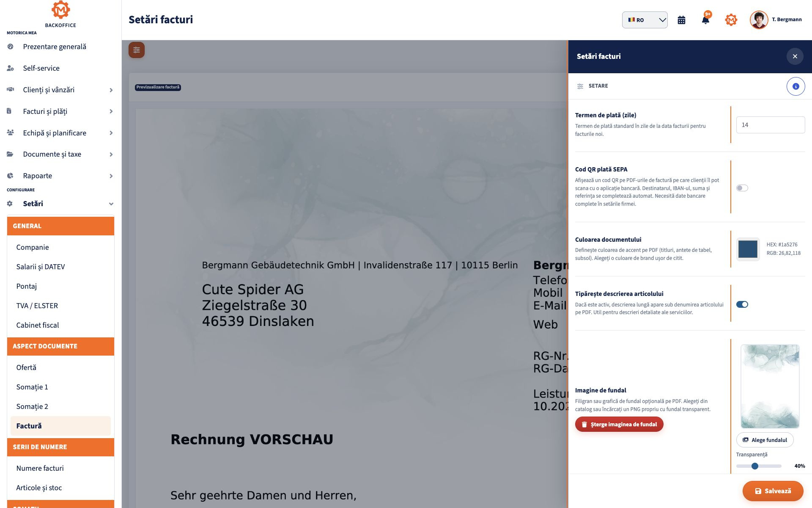The width and height of the screenshot is (812, 508).
Task: Expand the Rapoarte chevron
Action: point(111,176)
